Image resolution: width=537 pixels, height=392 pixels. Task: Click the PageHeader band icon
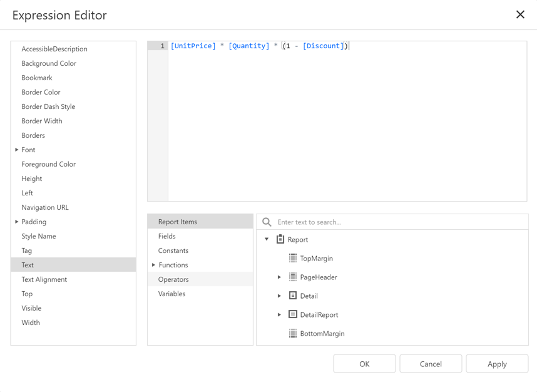pyautogui.click(x=292, y=276)
